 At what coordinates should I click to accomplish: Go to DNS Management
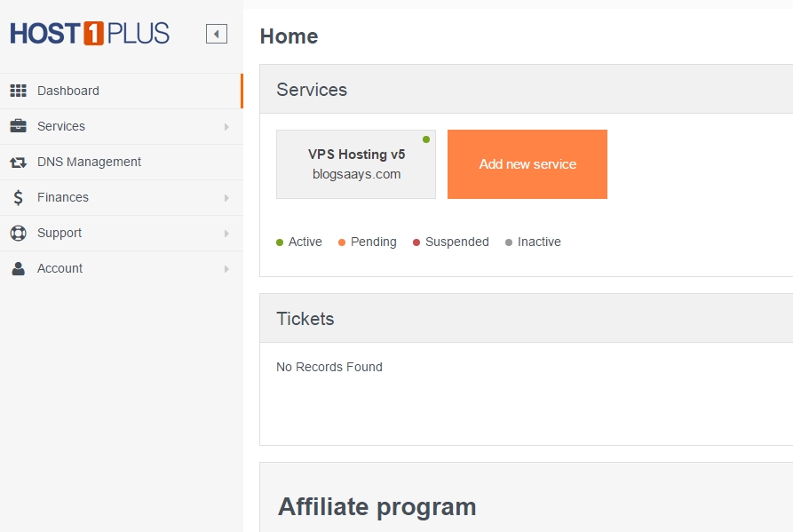122,162
